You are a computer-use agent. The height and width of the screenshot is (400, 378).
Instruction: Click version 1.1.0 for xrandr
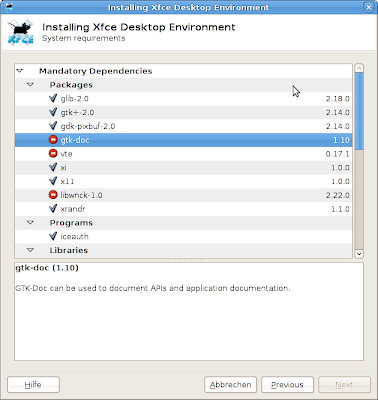pos(340,209)
